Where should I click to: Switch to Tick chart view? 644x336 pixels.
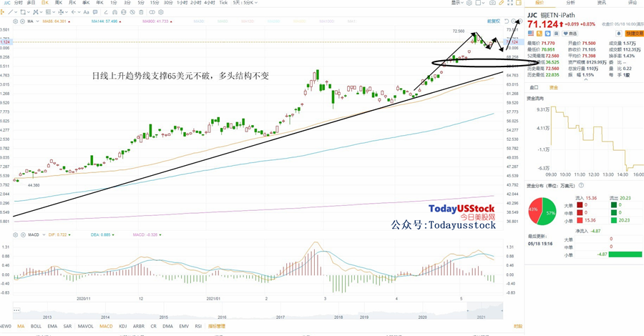tap(223, 3)
